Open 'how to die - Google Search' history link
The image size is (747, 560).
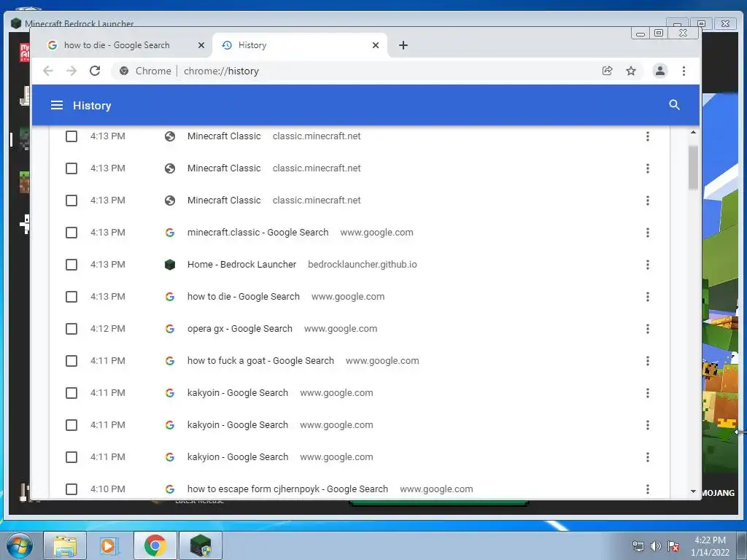coord(244,297)
